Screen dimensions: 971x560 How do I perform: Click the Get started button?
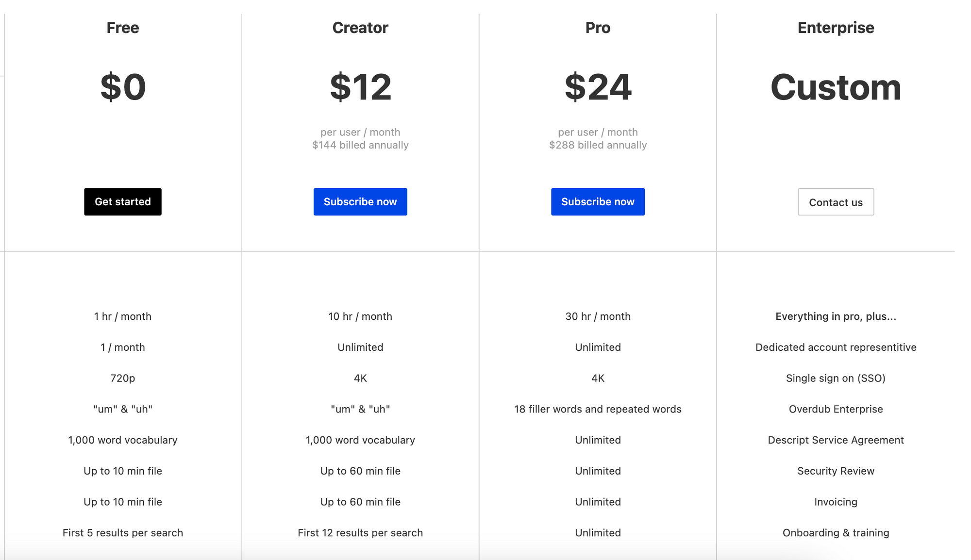(123, 202)
